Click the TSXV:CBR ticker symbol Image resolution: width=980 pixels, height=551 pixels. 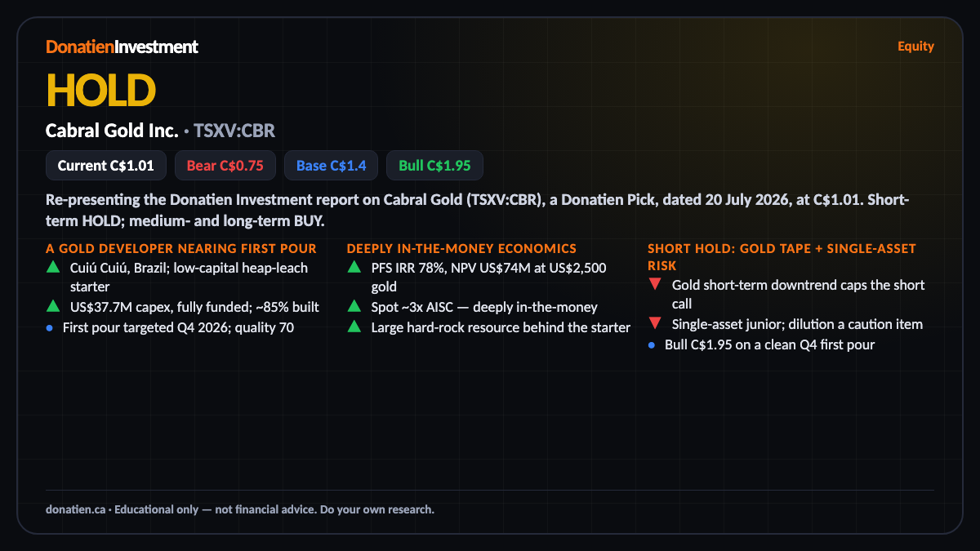click(x=240, y=130)
